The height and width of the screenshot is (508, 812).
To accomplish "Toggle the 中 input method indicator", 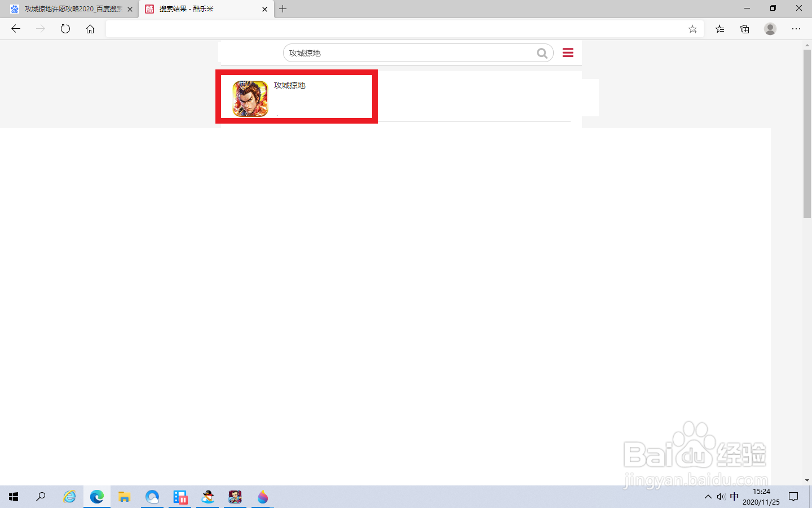I will tap(734, 497).
